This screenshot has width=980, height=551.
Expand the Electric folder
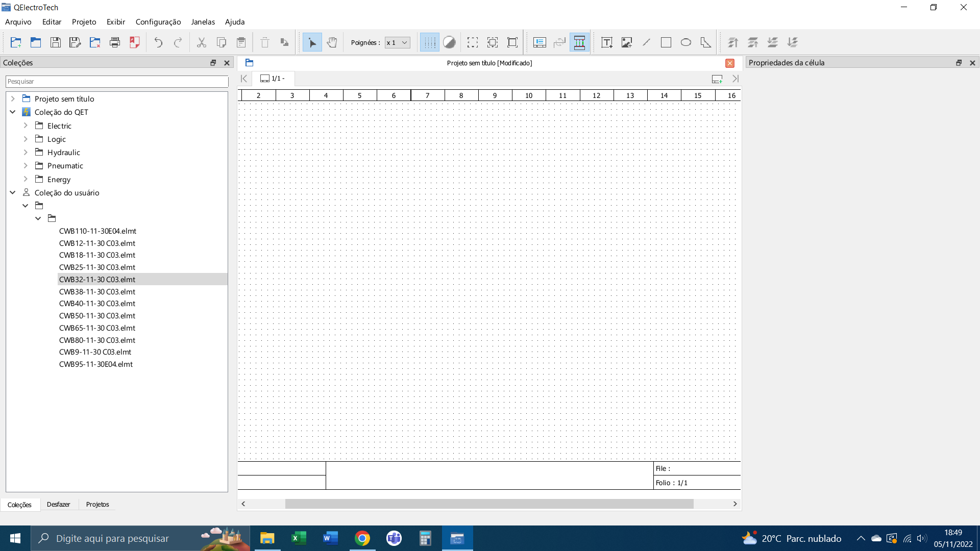[26, 126]
